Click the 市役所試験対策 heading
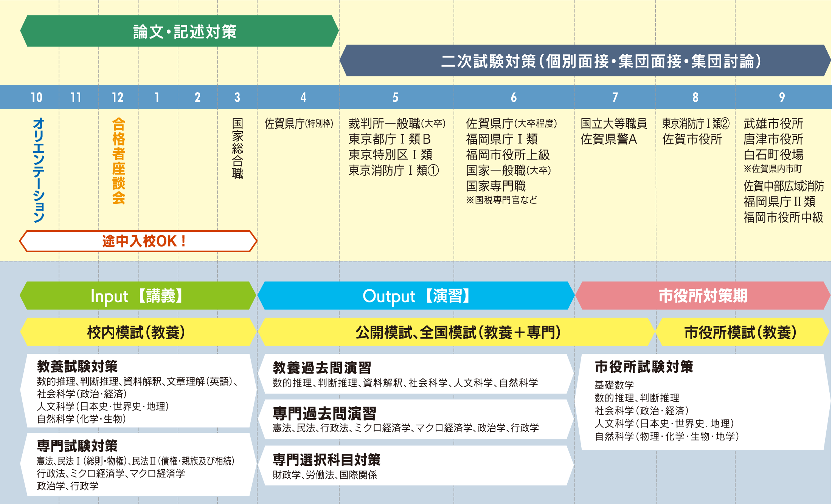Image resolution: width=832 pixels, height=504 pixels. pos(644,367)
